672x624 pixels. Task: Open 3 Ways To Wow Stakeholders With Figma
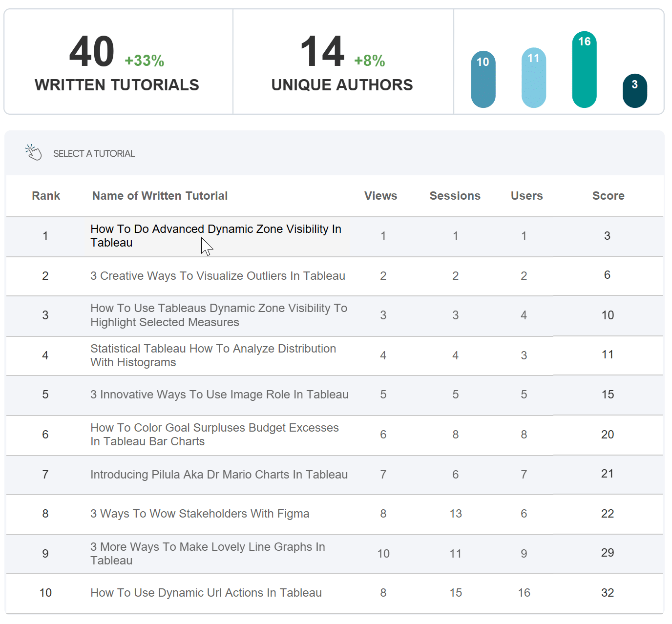[x=200, y=514]
